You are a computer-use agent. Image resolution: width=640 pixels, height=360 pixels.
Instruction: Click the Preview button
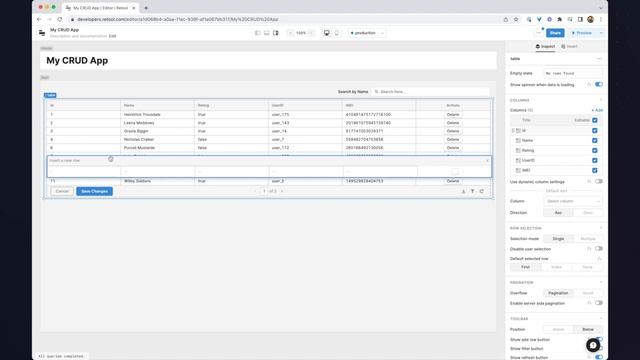(x=582, y=33)
